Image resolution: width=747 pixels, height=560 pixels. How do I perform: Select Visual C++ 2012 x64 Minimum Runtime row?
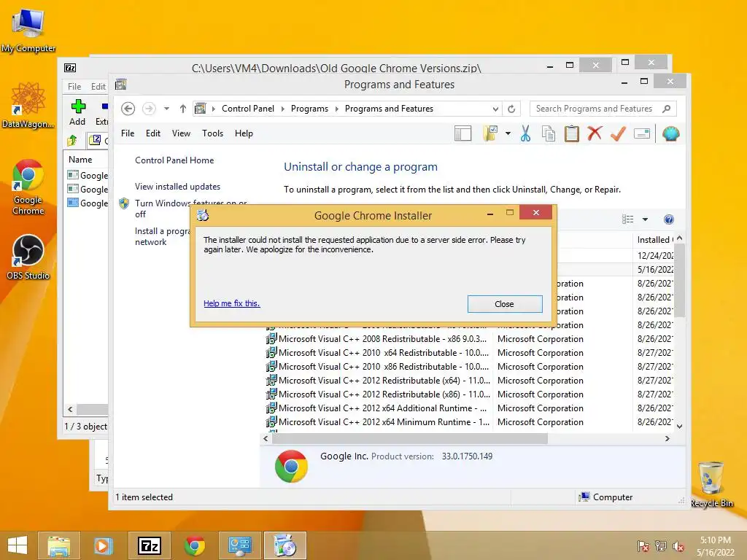(x=469, y=422)
